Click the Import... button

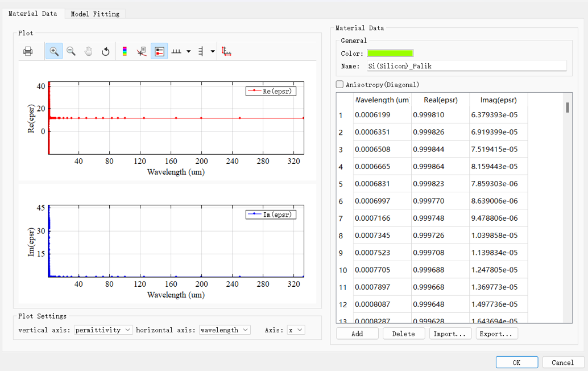point(450,333)
